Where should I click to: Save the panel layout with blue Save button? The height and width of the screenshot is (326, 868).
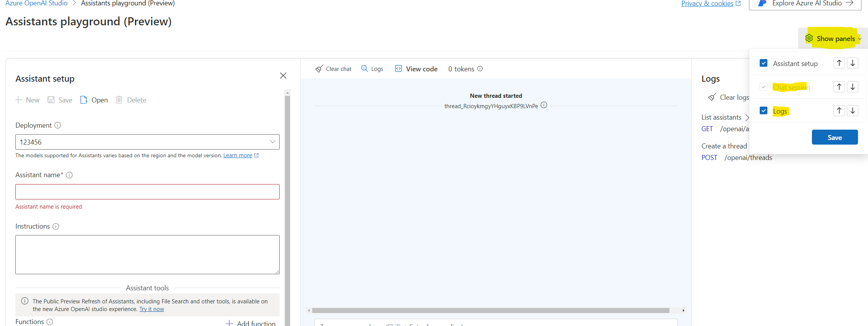point(835,137)
